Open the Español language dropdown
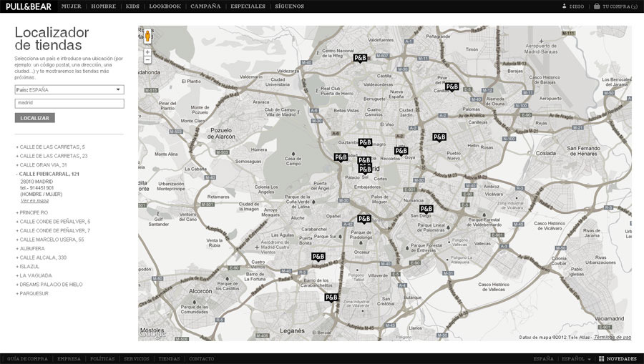 click(576, 358)
